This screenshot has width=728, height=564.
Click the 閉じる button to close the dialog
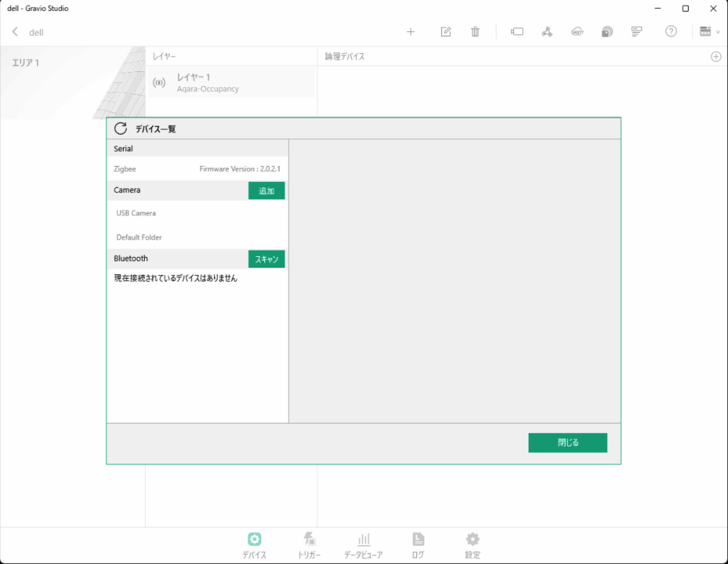click(568, 442)
